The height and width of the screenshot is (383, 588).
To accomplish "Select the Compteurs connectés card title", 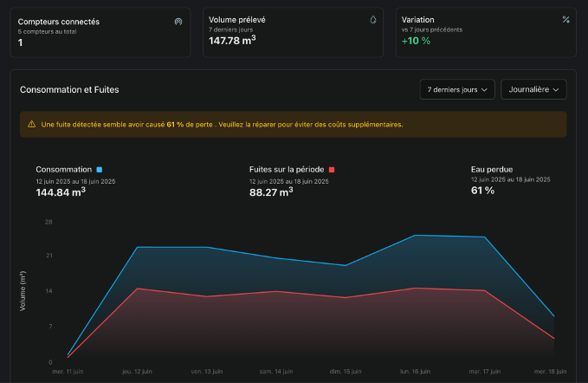I will tap(58, 20).
